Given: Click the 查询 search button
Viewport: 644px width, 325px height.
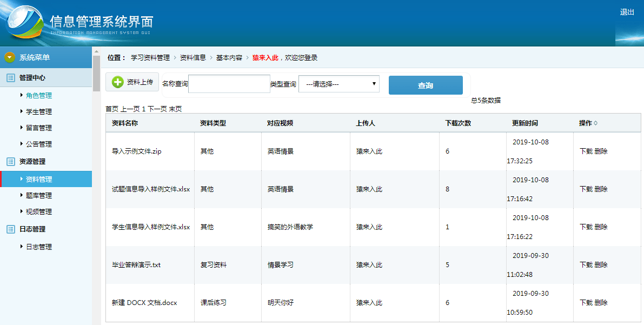Looking at the screenshot, I should coord(426,85).
